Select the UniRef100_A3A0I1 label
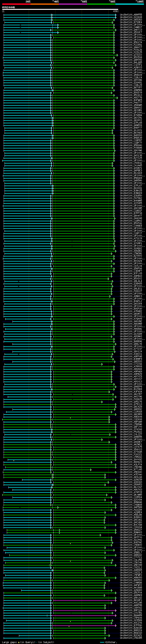146x644 pixels. pos(131,354)
